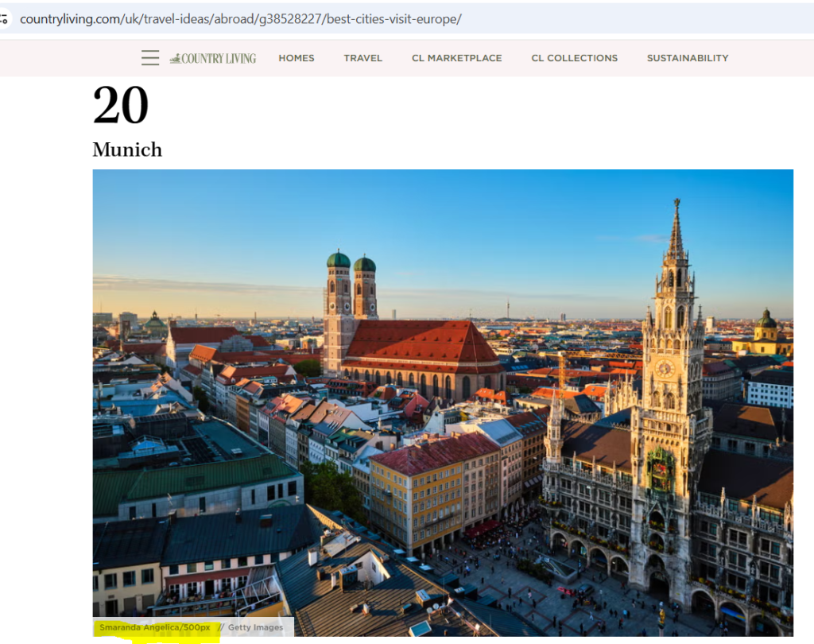Screen dimensions: 814x644
Task: Click the Getty Images credit text
Action: [255, 627]
